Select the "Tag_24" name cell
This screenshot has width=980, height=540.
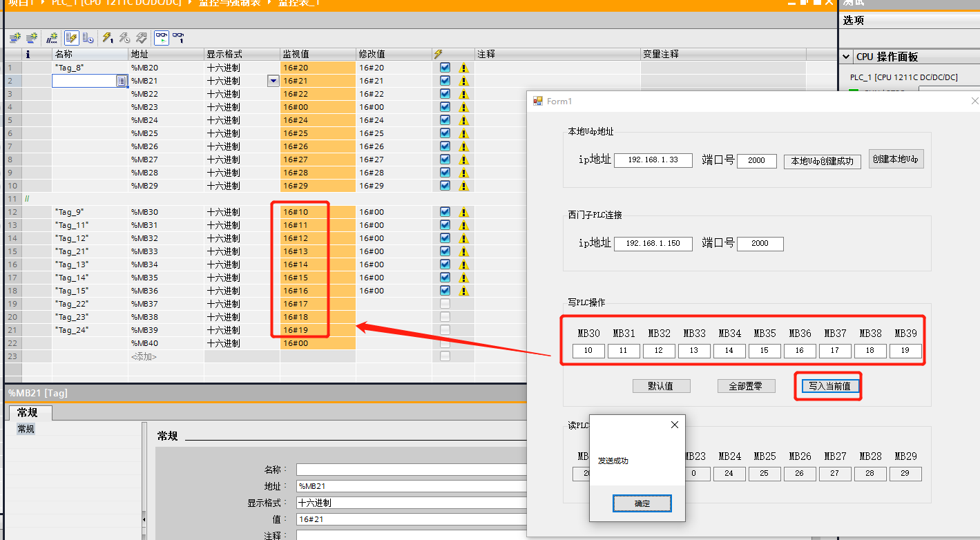point(90,330)
